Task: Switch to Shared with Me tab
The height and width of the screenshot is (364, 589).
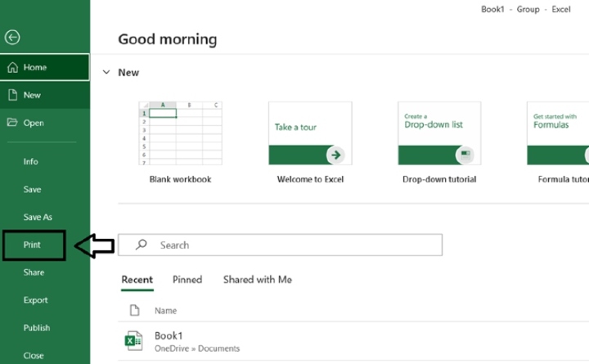Action: click(x=257, y=280)
